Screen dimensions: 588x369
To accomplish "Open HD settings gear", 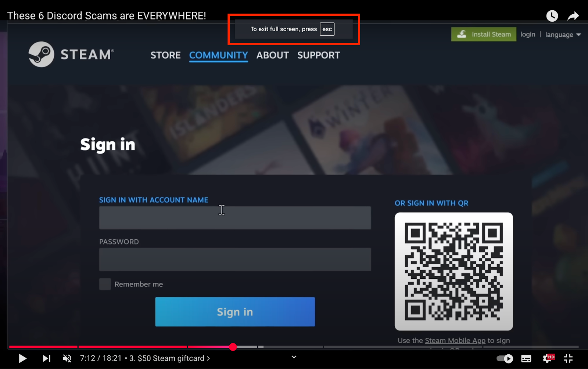I will tap(548, 358).
